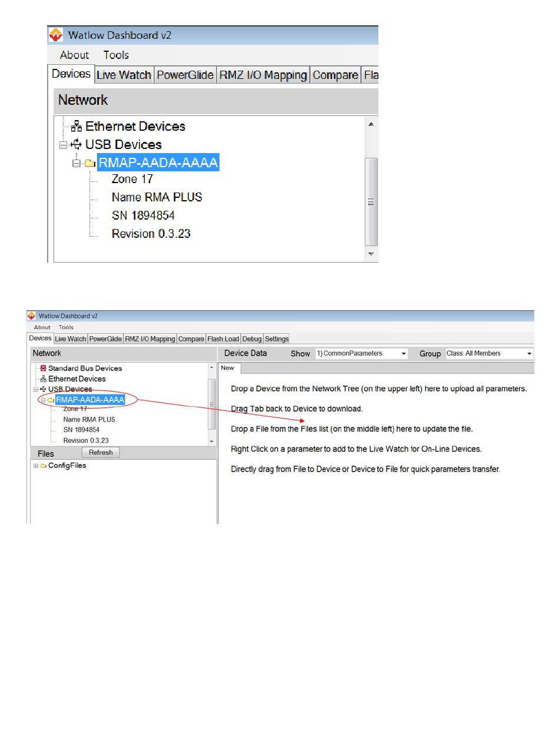Open the Debug tab
The width and height of the screenshot is (559, 756).
tap(252, 339)
